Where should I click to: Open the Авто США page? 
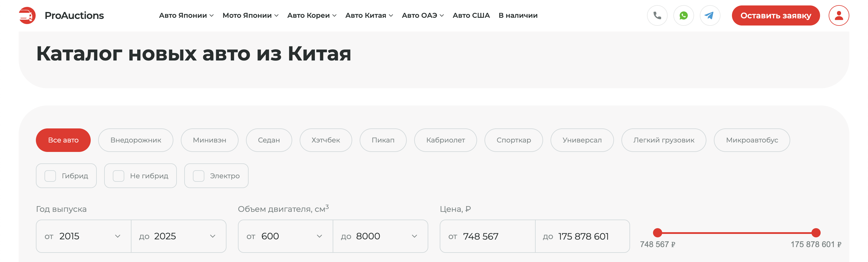click(x=471, y=15)
